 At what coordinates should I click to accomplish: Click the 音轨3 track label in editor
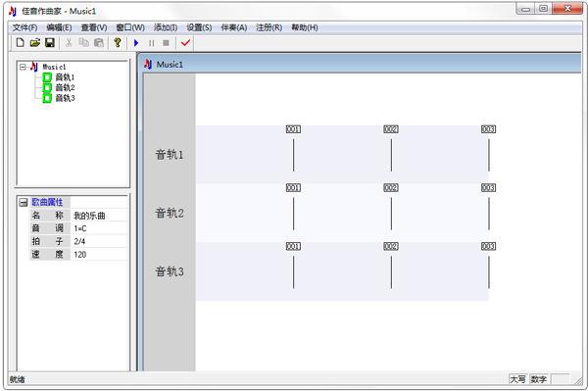coord(170,271)
